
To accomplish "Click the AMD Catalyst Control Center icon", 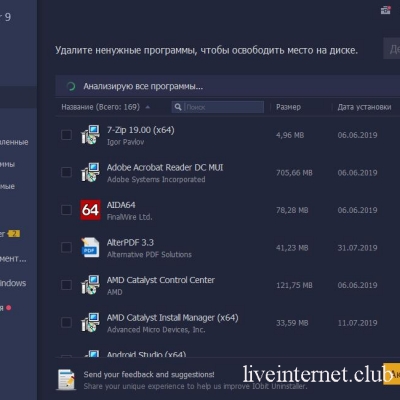I will [x=90, y=285].
